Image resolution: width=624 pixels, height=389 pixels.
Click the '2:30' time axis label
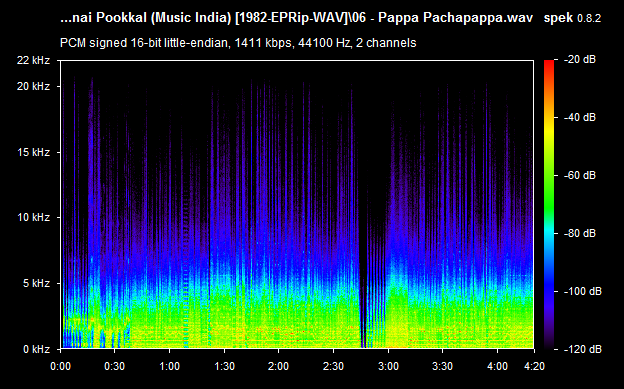point(333,366)
